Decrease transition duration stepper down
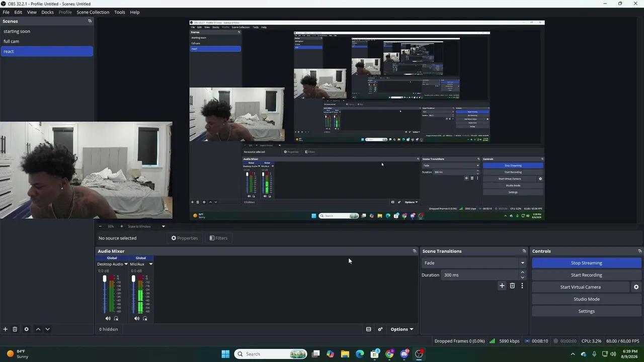Image resolution: width=644 pixels, height=362 pixels. (522, 278)
